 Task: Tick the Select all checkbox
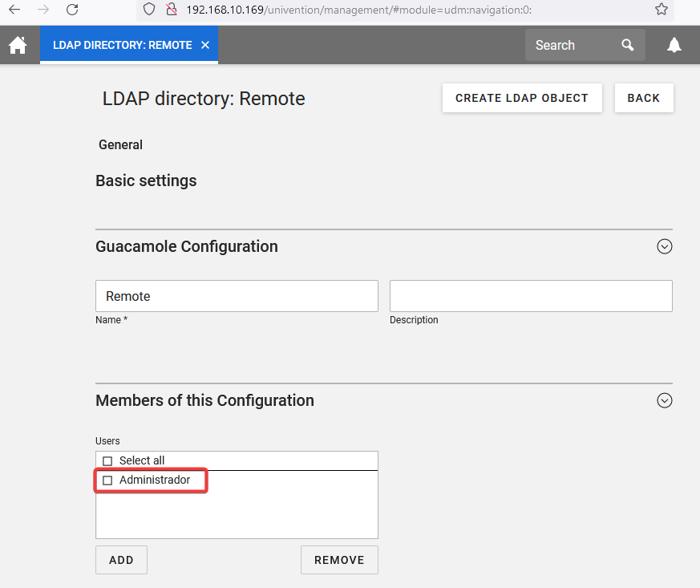coord(107,461)
